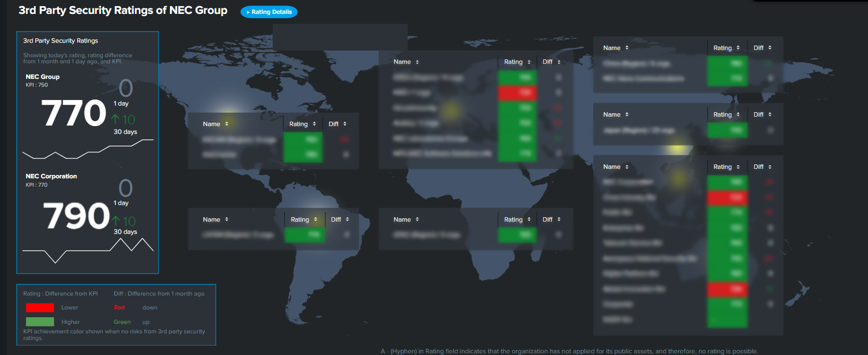Sort by Diff in the Japan region table
The height and width of the screenshot is (355, 868).
tap(762, 114)
